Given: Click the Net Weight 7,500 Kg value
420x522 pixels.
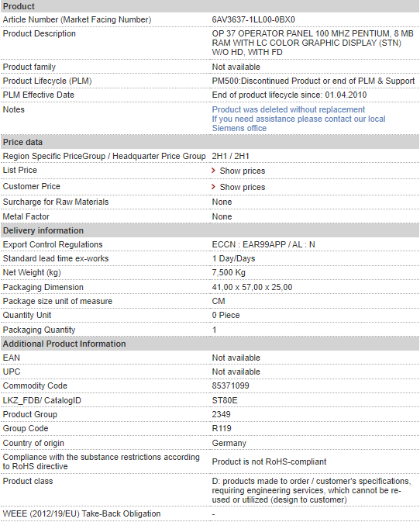Looking at the screenshot, I should (x=229, y=272).
